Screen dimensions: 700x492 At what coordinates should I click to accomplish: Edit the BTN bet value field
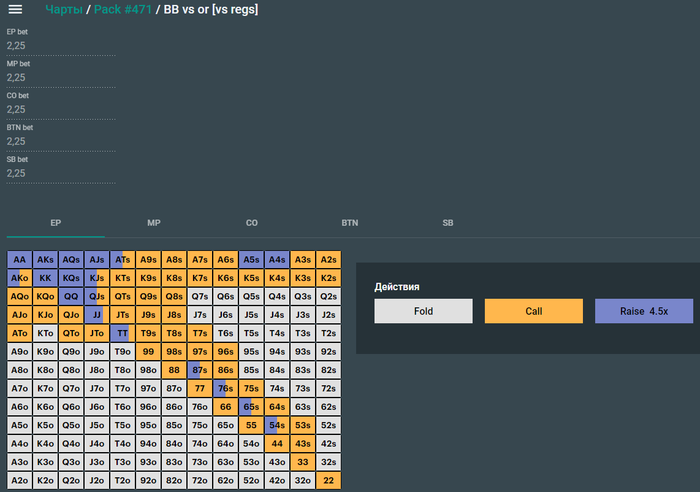point(61,142)
